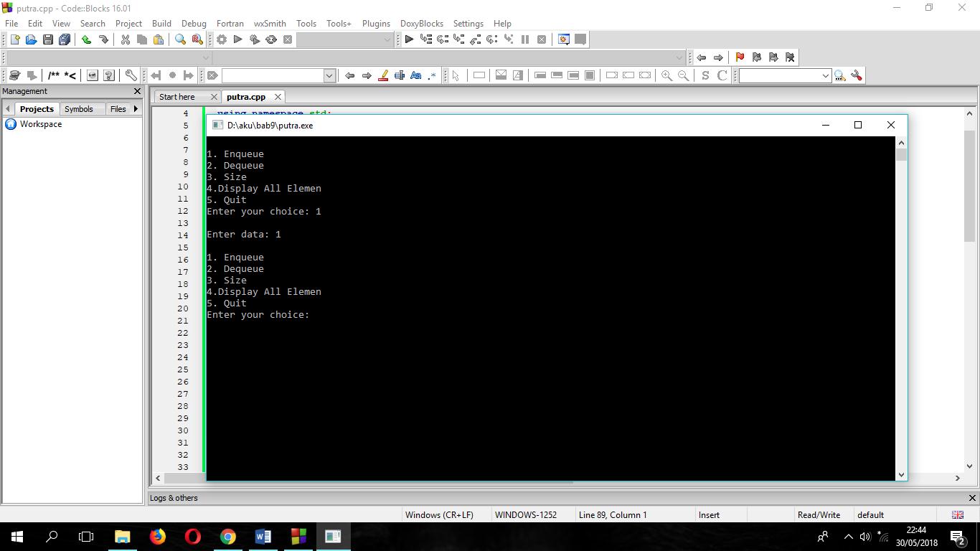Paste from clipboard icon
Image resolution: width=980 pixels, height=551 pixels.
point(159,39)
